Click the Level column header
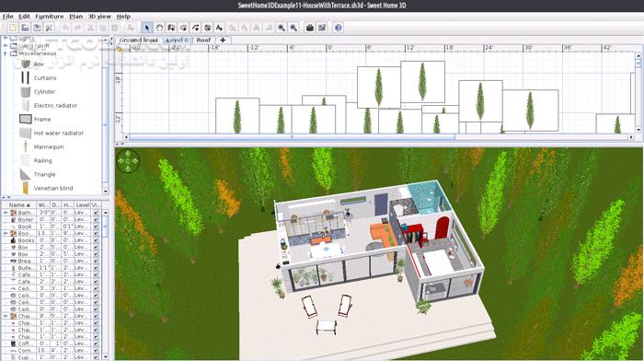The width and height of the screenshot is (644, 361). pyautogui.click(x=83, y=204)
